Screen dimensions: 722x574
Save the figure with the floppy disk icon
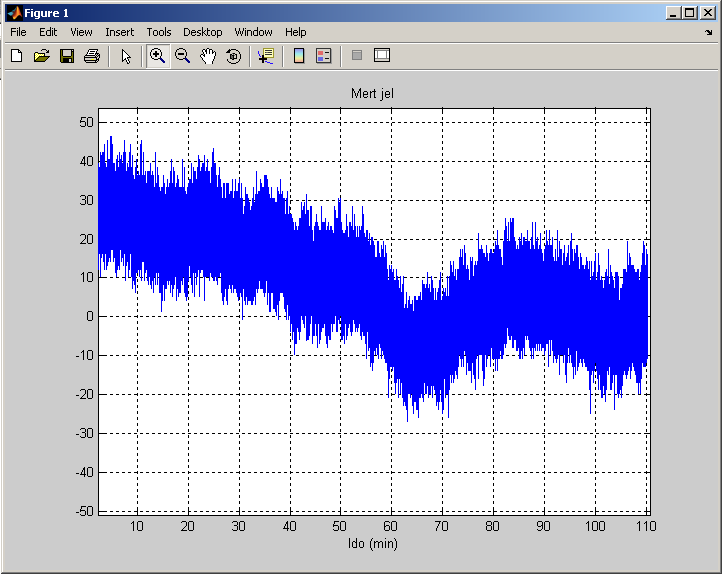click(x=67, y=56)
